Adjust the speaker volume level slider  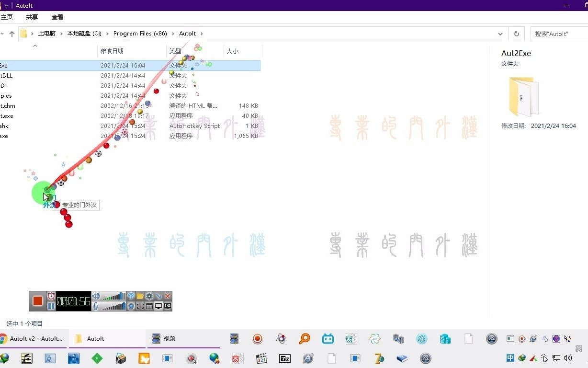113,297
